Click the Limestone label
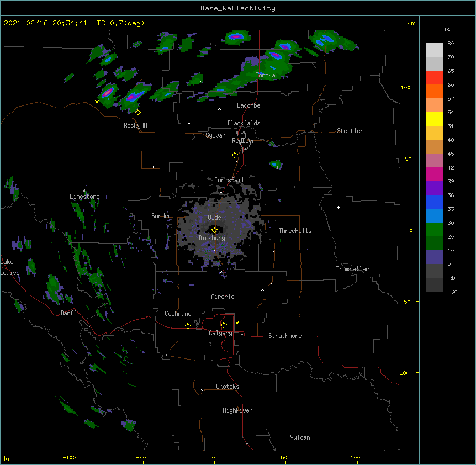This screenshot has width=476, height=465. pyautogui.click(x=84, y=197)
